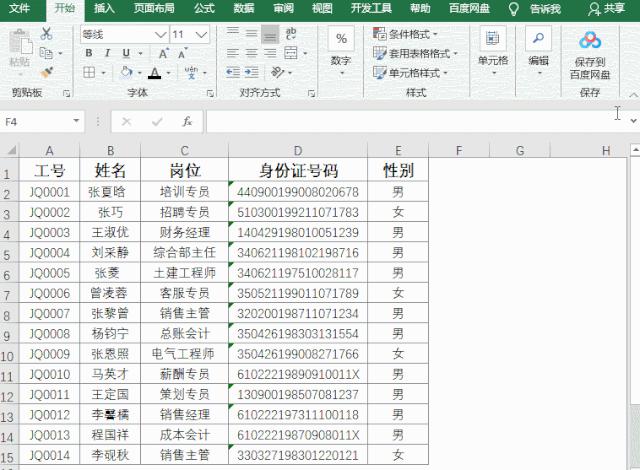This screenshot has width=640, height=470.
Task: Select the Format Painter brush icon
Action: tap(47, 73)
